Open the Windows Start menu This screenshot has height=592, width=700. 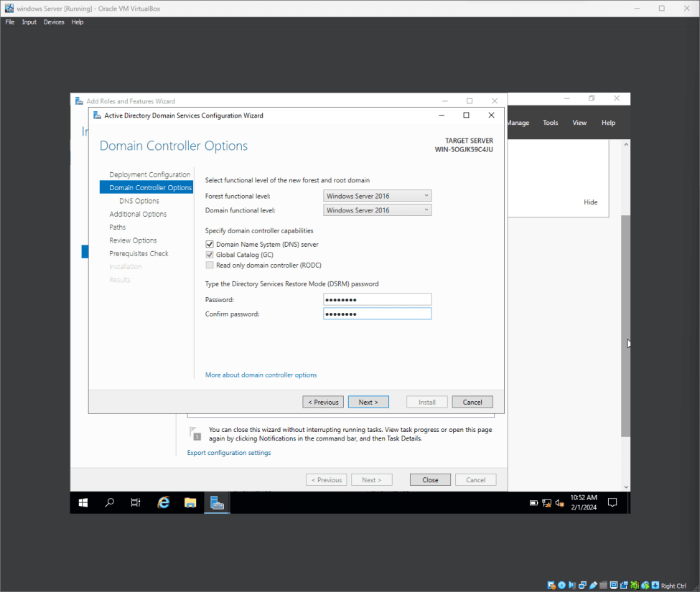(83, 503)
